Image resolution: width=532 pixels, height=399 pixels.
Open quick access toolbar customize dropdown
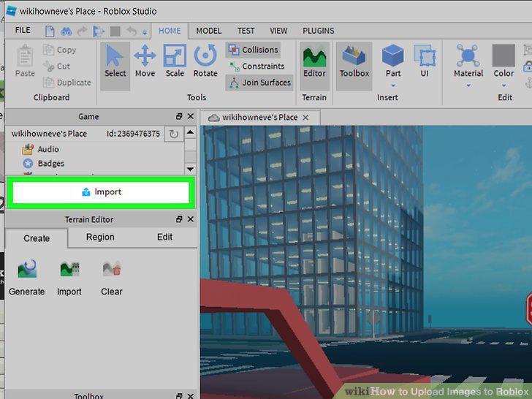click(x=145, y=32)
